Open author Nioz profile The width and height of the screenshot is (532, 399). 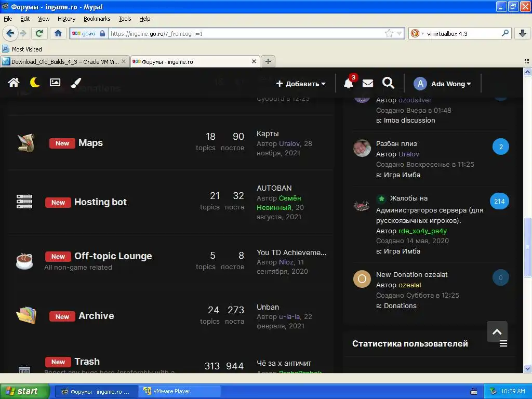tap(286, 262)
